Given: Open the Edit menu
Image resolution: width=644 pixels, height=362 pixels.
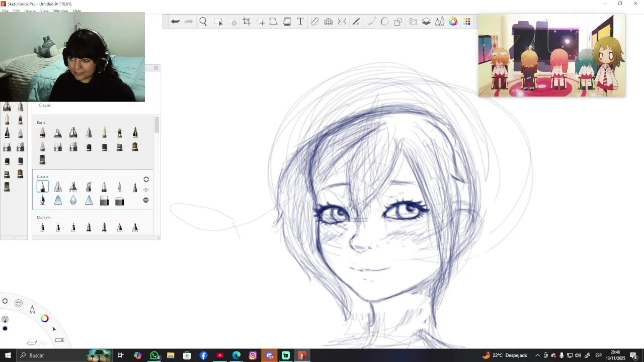Looking at the screenshot, I should [x=17, y=11].
